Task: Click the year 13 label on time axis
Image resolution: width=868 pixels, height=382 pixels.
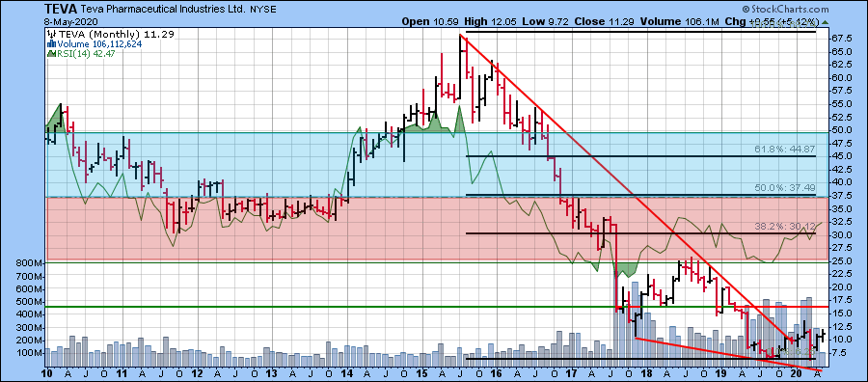Action: [272, 374]
